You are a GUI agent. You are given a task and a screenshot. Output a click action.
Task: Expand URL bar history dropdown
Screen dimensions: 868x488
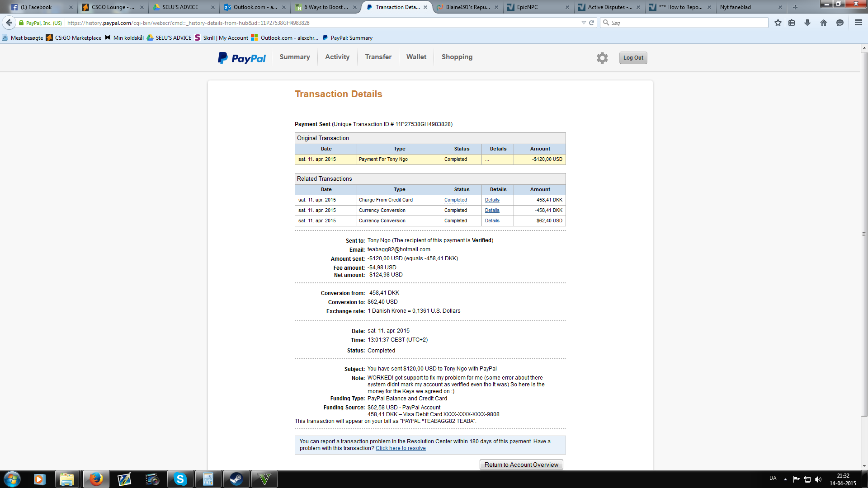point(583,23)
